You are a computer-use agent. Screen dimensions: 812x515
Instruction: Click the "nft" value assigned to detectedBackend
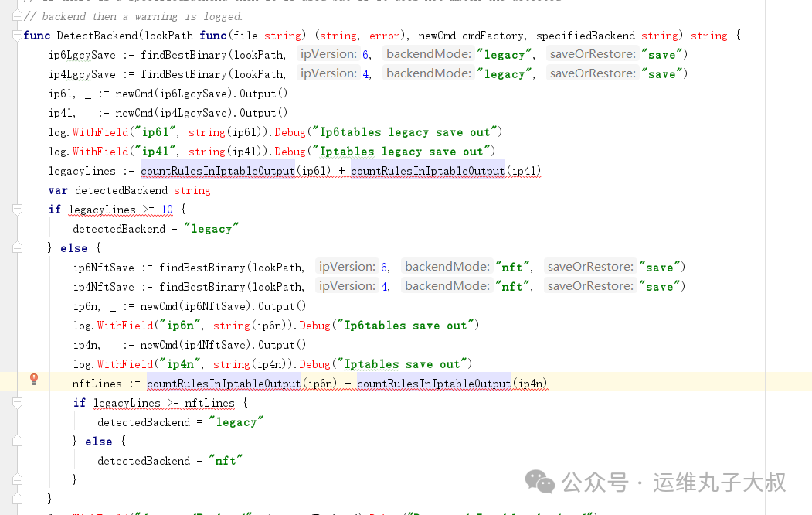pos(226,461)
